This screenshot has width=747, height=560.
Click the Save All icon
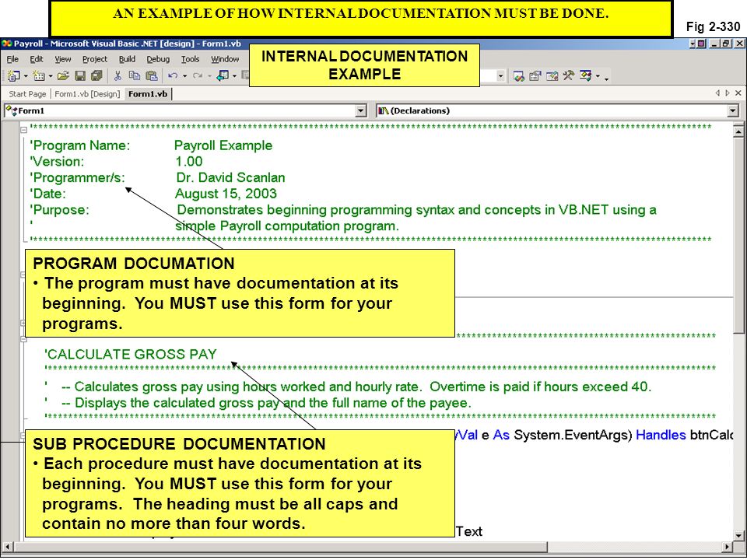(96, 75)
